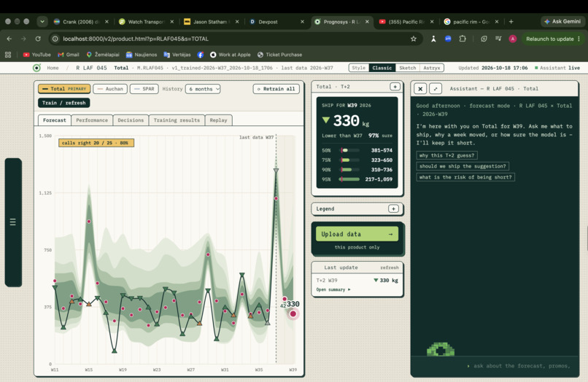Go back in browser history

[x=9, y=39]
